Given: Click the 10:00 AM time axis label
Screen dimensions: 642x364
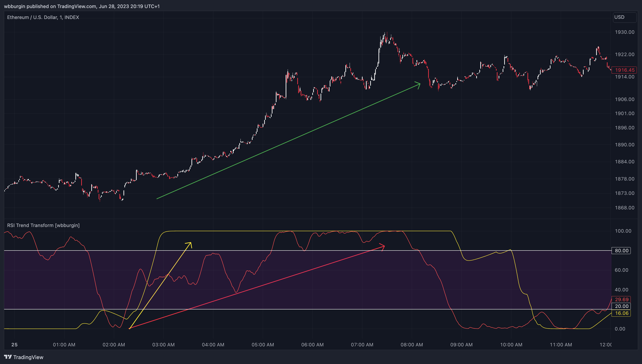Looking at the screenshot, I should (511, 345).
